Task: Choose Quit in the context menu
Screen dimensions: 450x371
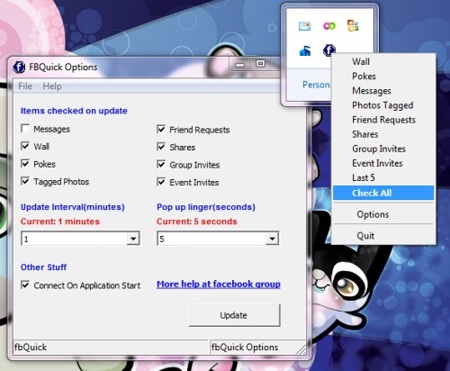Action: (x=383, y=236)
